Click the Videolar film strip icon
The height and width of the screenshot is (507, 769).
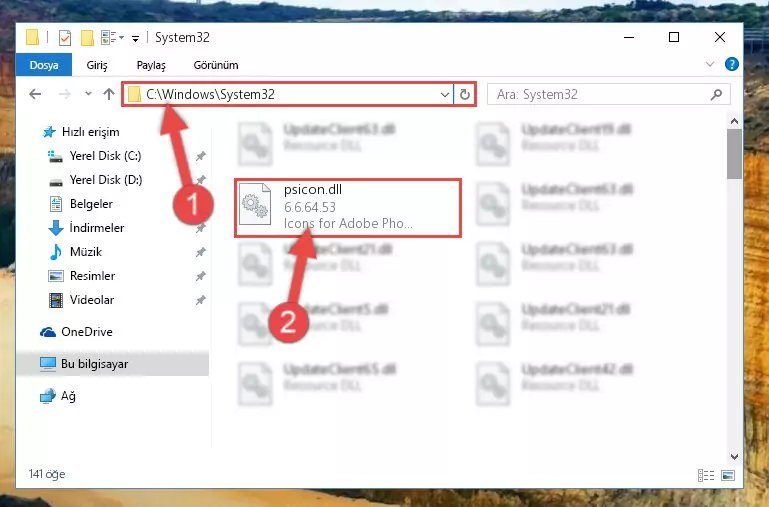pyautogui.click(x=56, y=300)
